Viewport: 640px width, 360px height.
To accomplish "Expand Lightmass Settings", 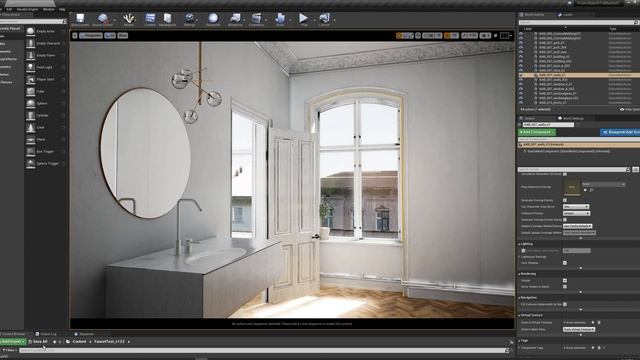I will [x=520, y=257].
